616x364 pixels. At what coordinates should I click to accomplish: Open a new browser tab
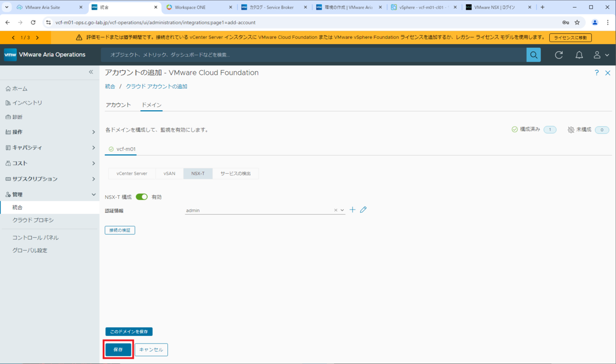pyautogui.click(x=543, y=7)
